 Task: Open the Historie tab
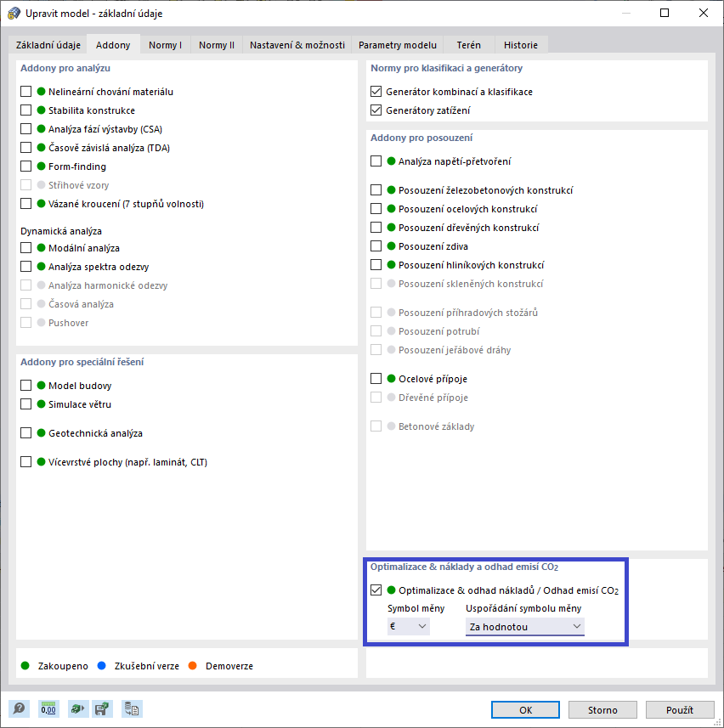click(521, 45)
